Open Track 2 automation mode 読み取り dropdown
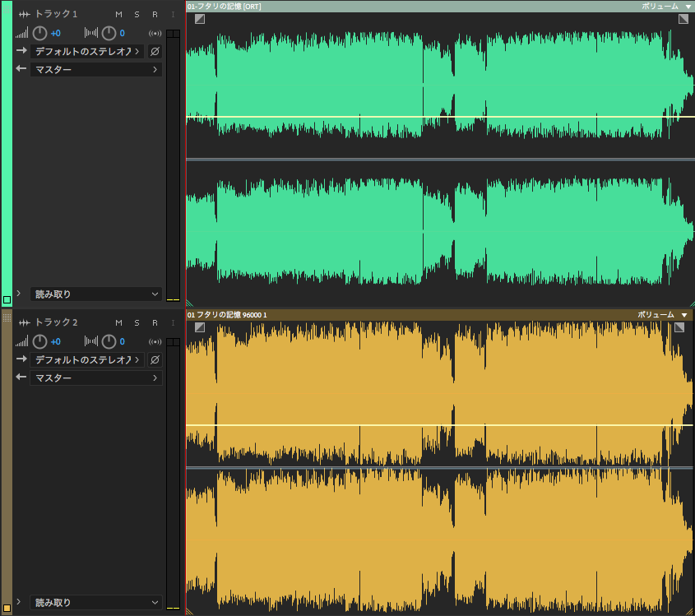Image resolution: width=695 pixels, height=616 pixels. tap(95, 602)
